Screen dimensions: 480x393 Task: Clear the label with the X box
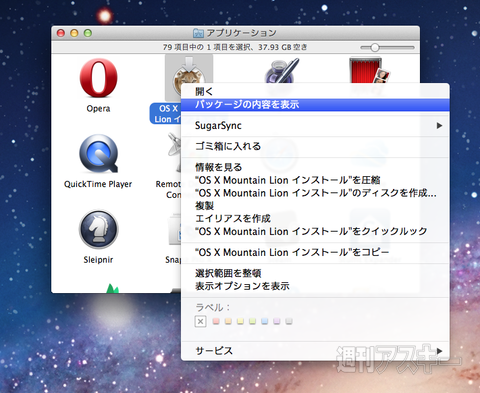[200, 321]
